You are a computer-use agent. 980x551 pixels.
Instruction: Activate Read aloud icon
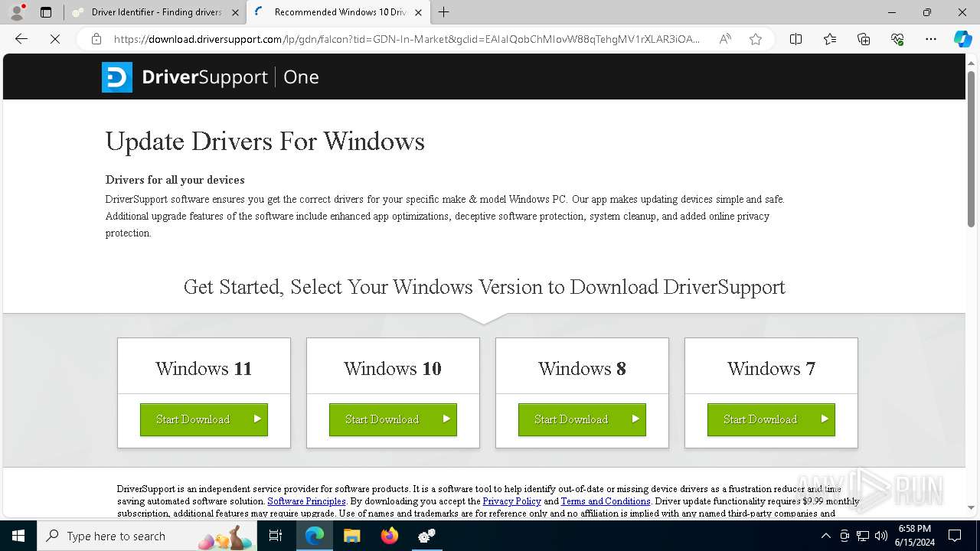pos(725,39)
